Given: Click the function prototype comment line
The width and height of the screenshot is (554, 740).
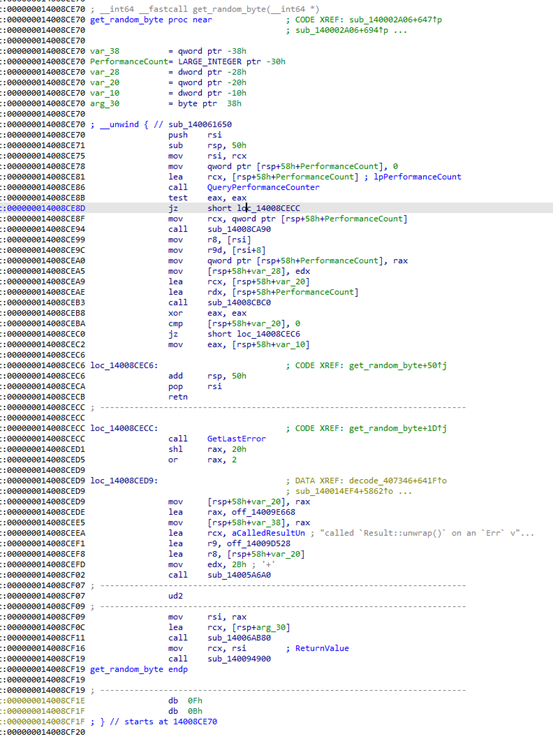Looking at the screenshot, I should (205, 9).
